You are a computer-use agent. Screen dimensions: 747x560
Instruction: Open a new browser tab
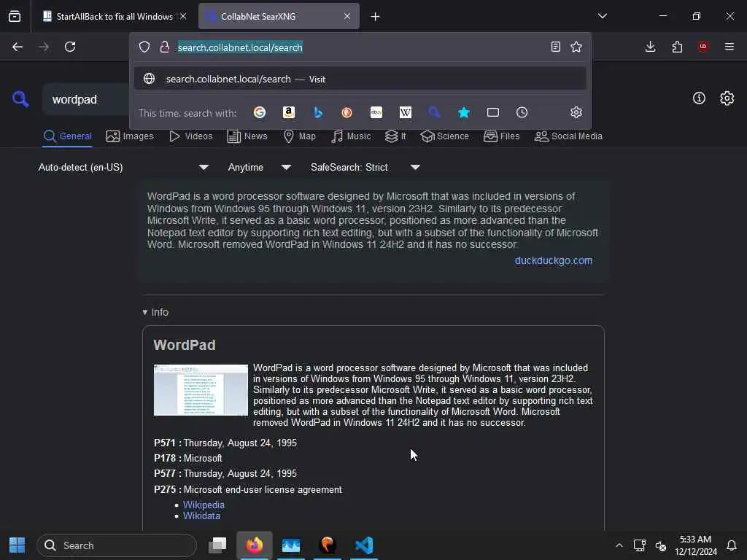376,17
